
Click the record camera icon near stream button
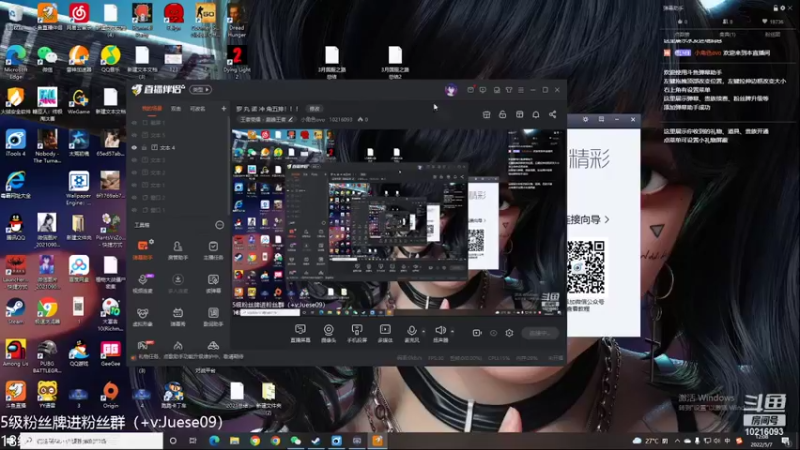point(477,333)
